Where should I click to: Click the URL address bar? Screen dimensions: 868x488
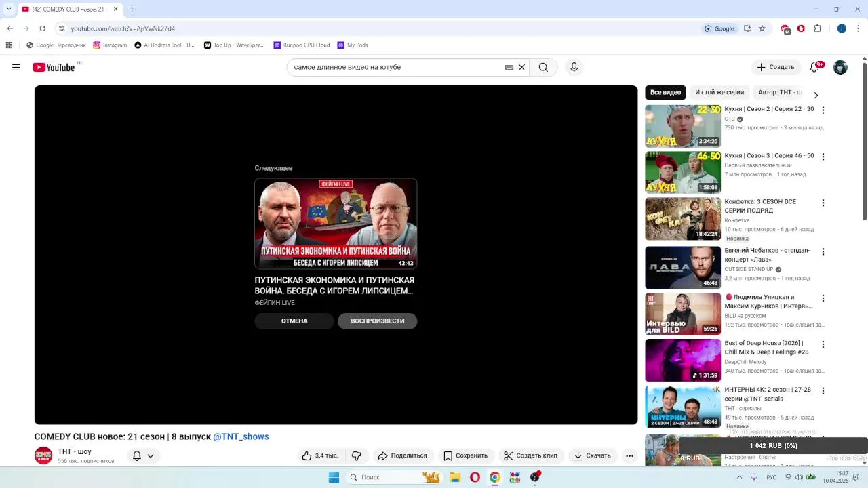click(380, 28)
